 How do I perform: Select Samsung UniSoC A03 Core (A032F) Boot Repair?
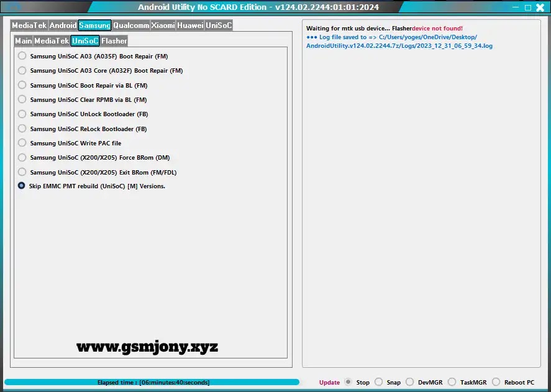click(x=22, y=70)
